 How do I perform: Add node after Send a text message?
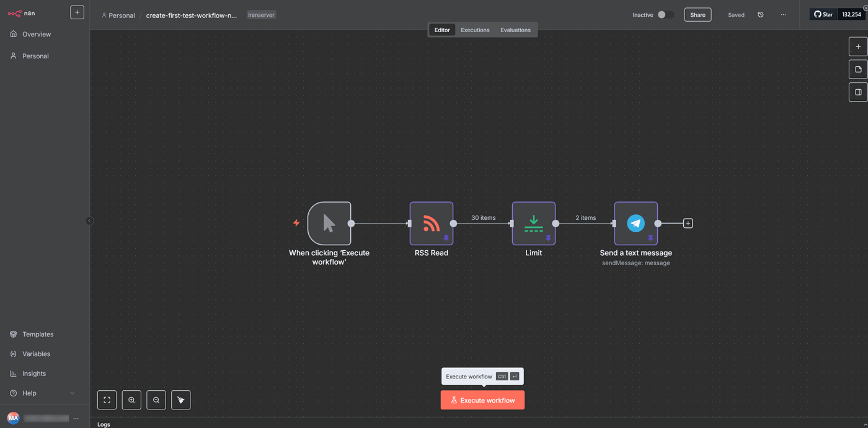(x=688, y=223)
